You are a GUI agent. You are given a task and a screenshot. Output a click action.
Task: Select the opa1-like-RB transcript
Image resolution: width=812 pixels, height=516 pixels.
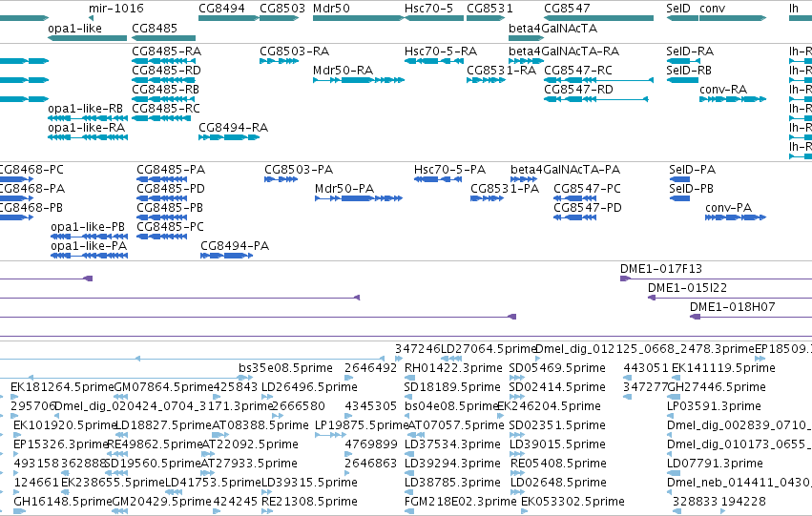click(x=88, y=118)
